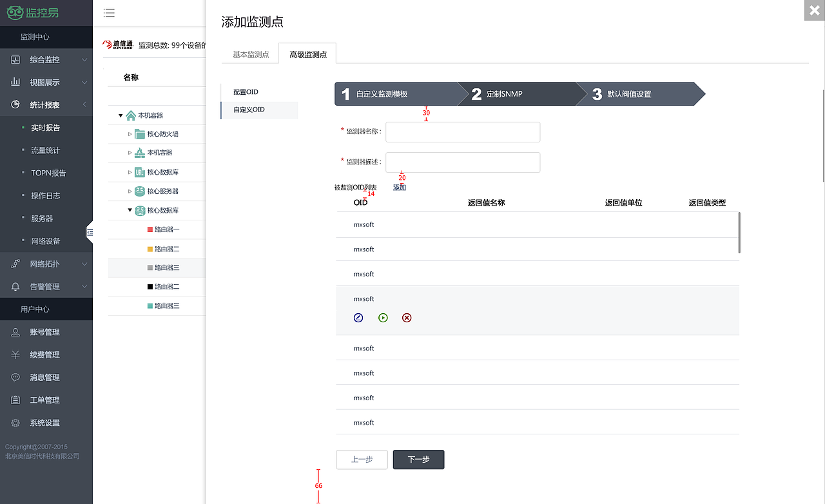Click the 迪信通 brand logo

(x=118, y=44)
